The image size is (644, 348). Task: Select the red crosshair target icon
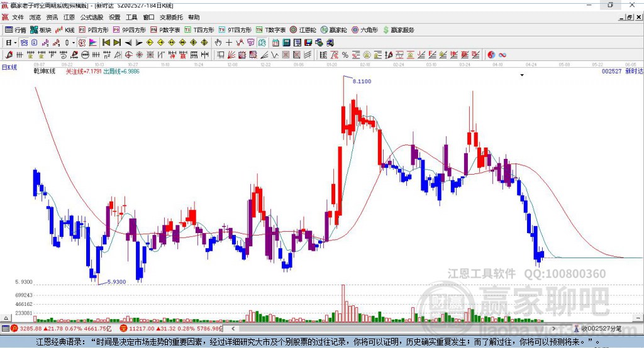pos(128,55)
